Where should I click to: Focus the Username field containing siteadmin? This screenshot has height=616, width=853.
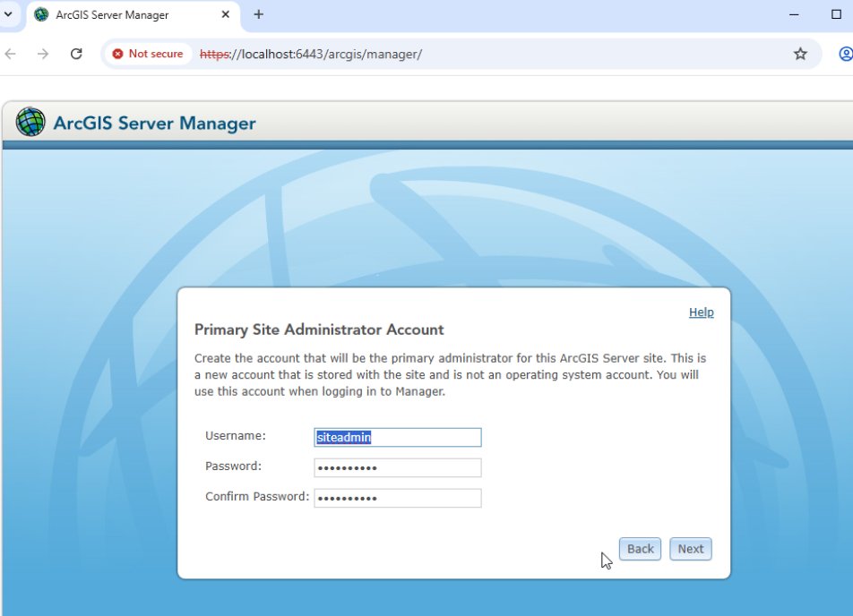(x=398, y=437)
